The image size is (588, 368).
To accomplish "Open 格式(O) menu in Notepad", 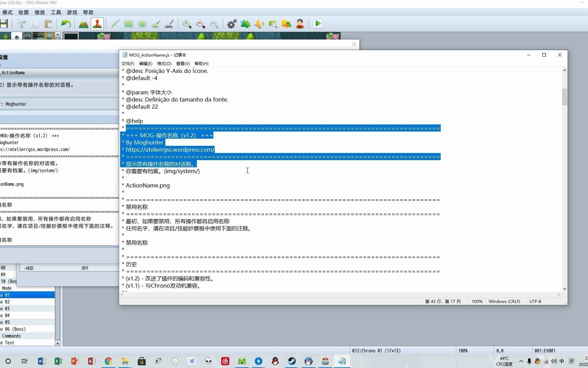I will [x=164, y=64].
